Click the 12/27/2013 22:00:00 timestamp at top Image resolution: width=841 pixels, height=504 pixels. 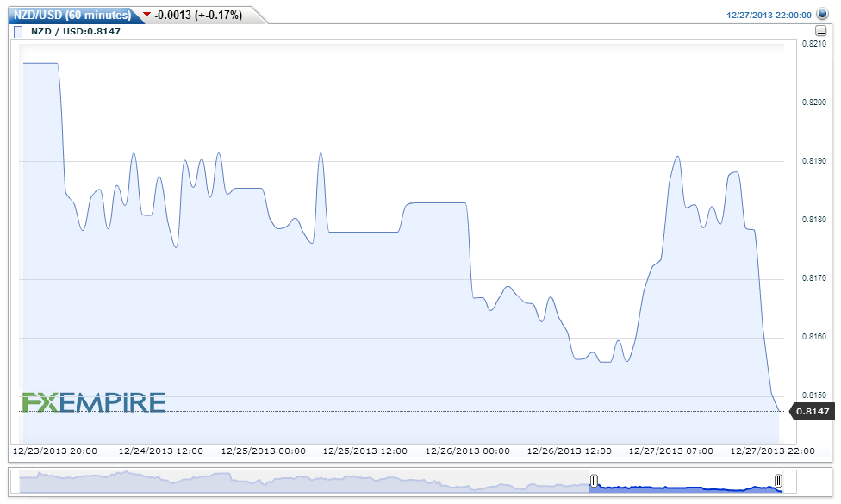769,15
